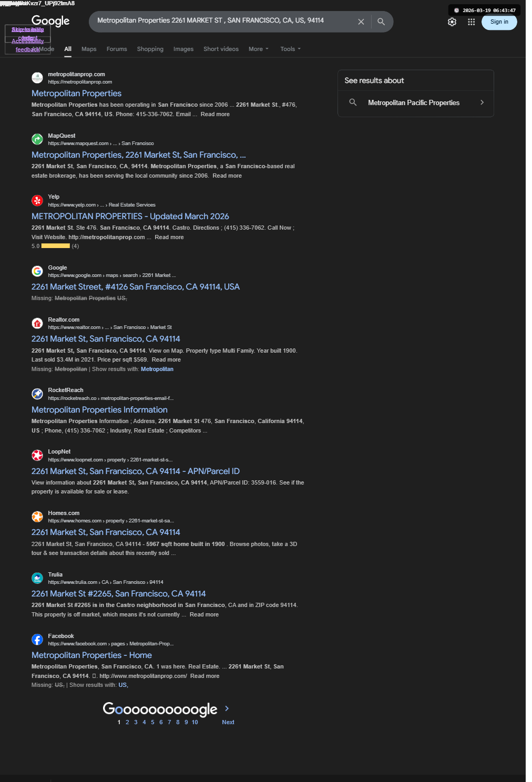This screenshot has width=532, height=782.
Task: Switch to the Maps tab
Action: pyautogui.click(x=89, y=49)
